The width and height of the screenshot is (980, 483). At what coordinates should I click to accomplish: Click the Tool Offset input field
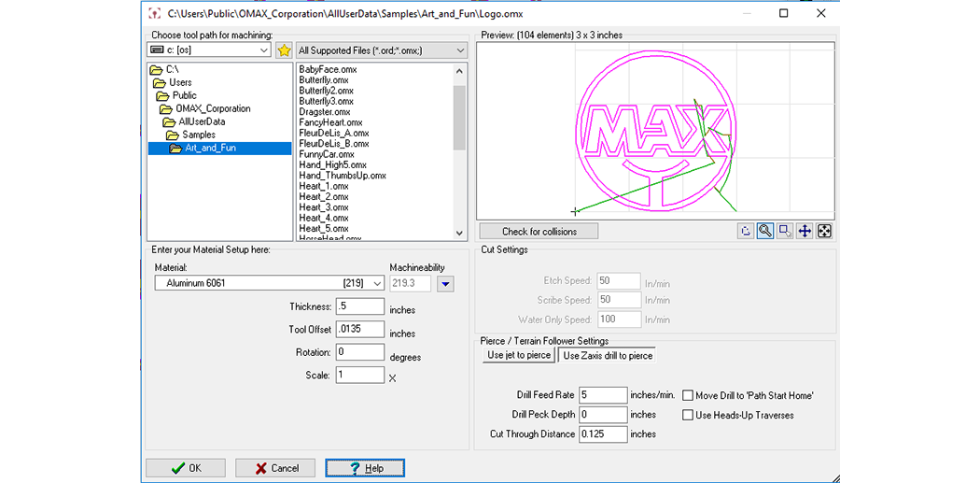pos(360,329)
